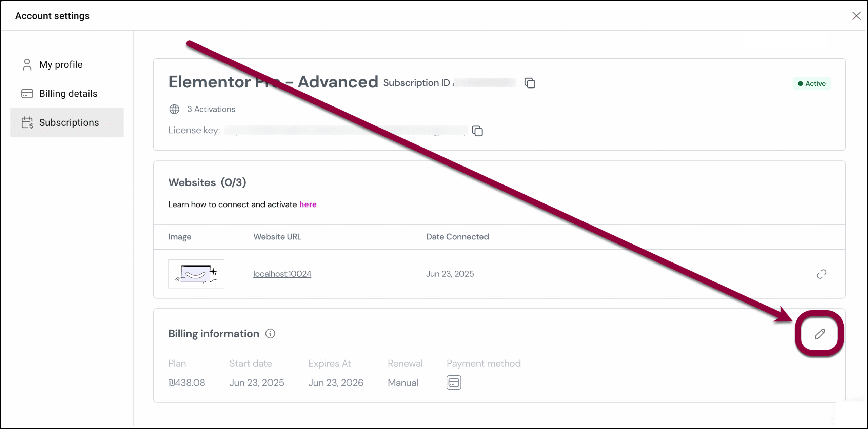Click the payment method card icon

(454, 383)
